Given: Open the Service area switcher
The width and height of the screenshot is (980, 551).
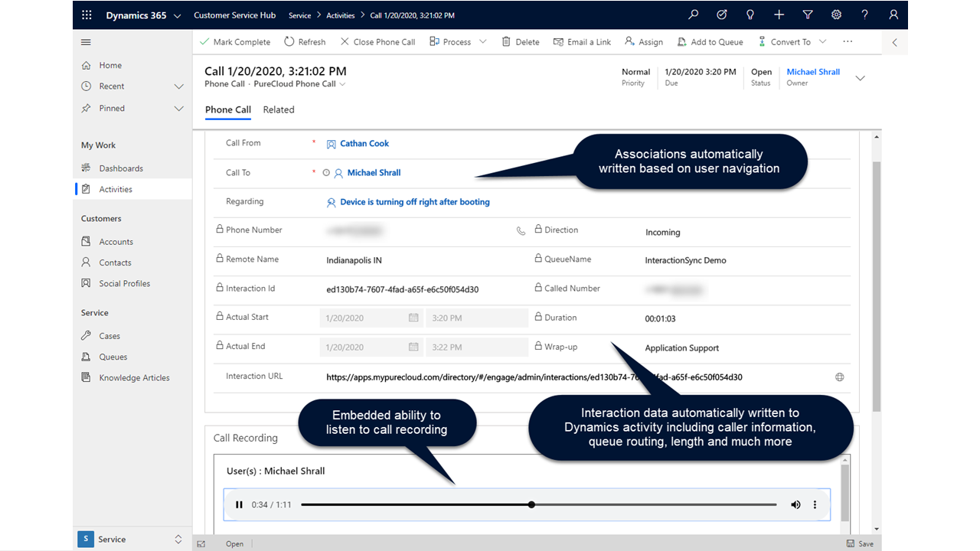Looking at the screenshot, I should [x=132, y=540].
